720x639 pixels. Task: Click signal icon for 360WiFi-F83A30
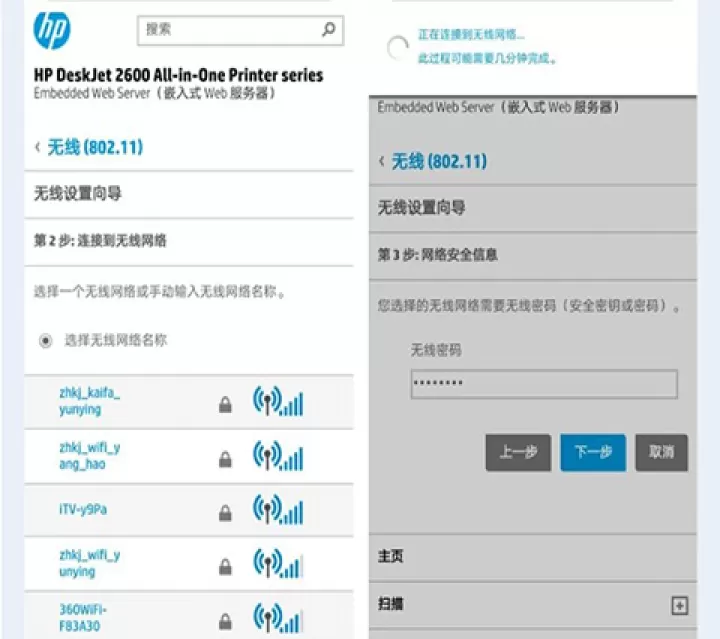(x=278, y=618)
